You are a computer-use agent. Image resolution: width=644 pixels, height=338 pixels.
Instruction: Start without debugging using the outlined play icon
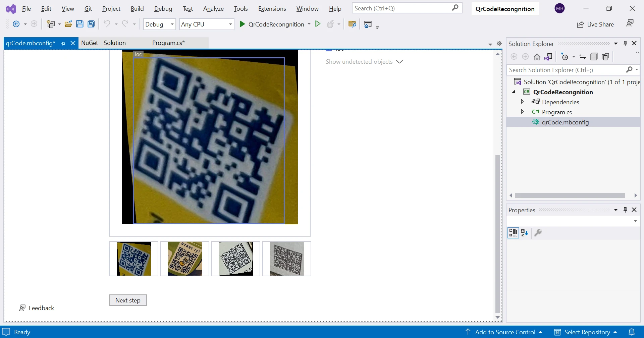[x=318, y=24]
